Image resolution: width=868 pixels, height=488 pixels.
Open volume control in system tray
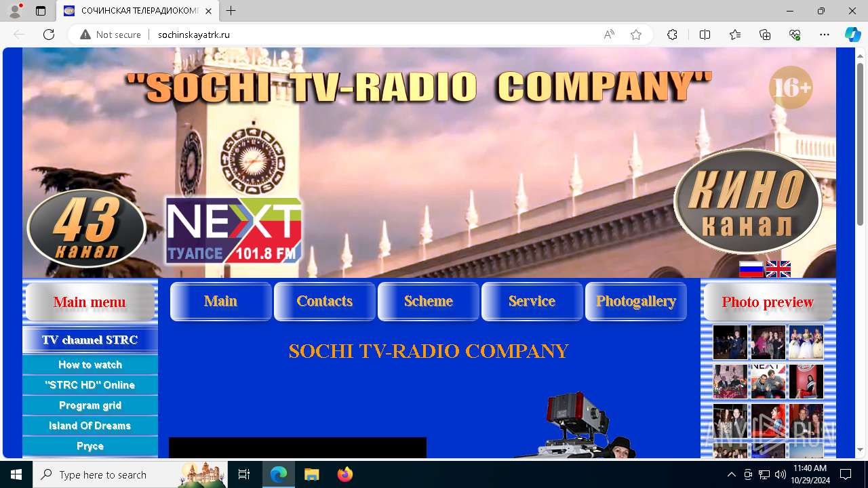(x=780, y=474)
